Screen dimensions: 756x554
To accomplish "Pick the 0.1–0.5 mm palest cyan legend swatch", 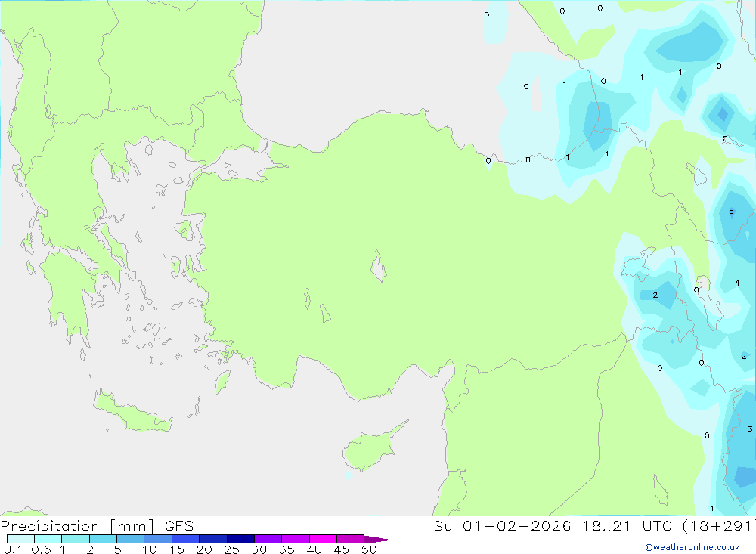I will tap(20, 539).
